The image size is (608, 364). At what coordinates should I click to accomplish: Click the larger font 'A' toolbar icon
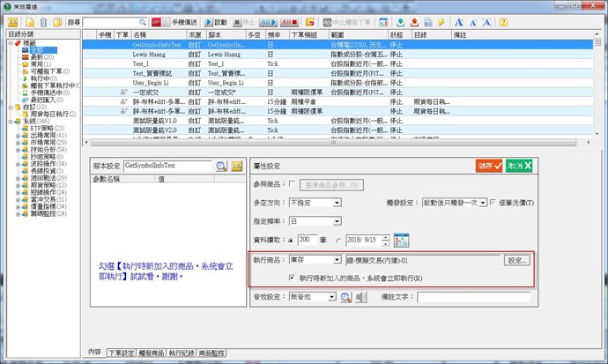[x=459, y=21]
